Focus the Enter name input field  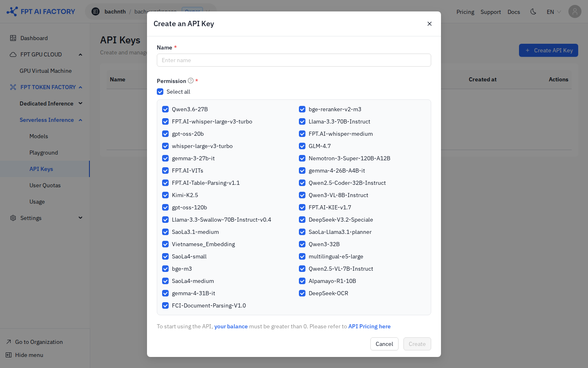pos(294,60)
